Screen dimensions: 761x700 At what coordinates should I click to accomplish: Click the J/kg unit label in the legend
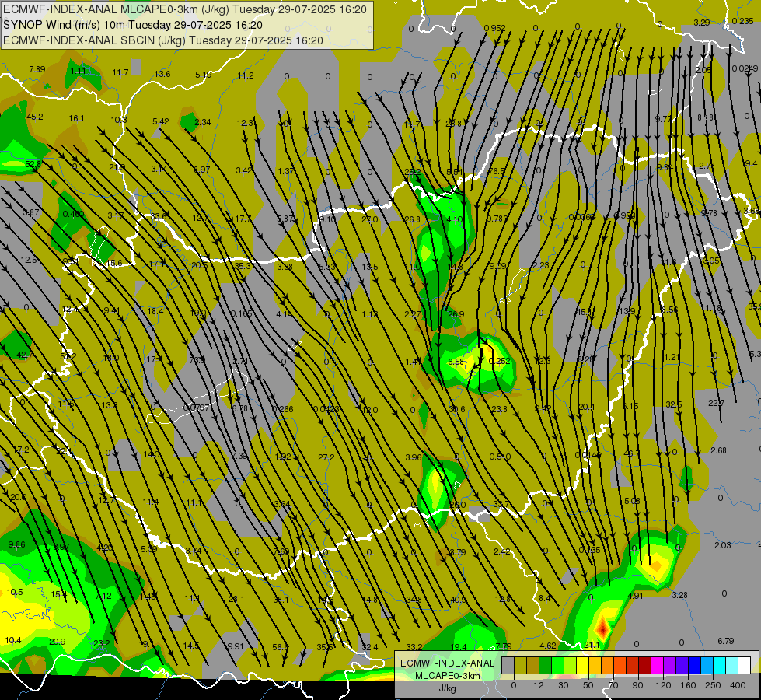pyautogui.click(x=448, y=688)
